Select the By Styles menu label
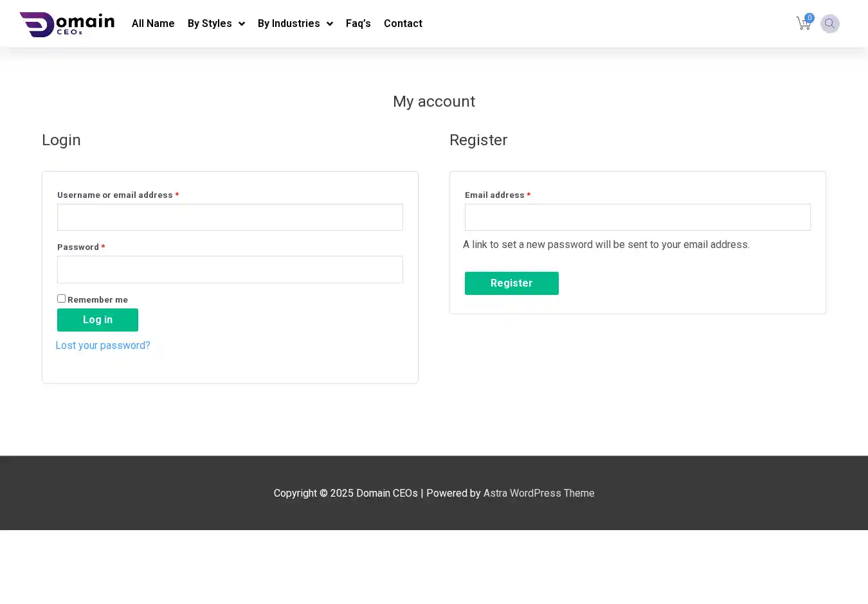 (x=210, y=24)
